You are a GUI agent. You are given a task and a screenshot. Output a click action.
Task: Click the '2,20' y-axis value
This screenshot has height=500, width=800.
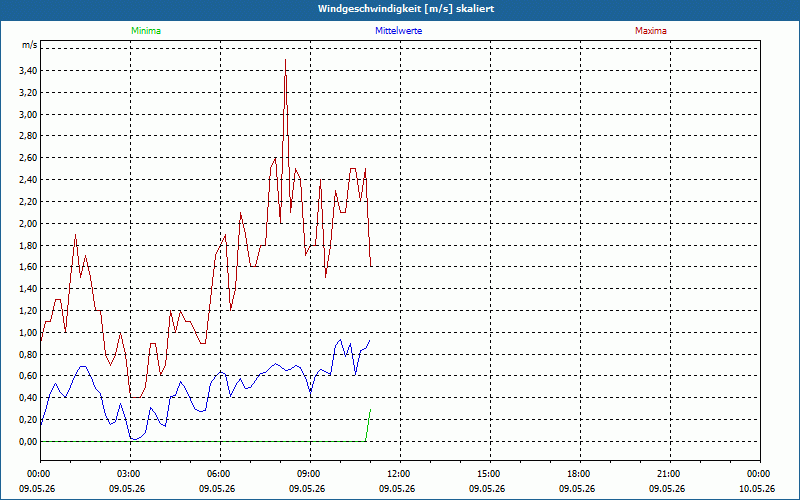click(28, 202)
